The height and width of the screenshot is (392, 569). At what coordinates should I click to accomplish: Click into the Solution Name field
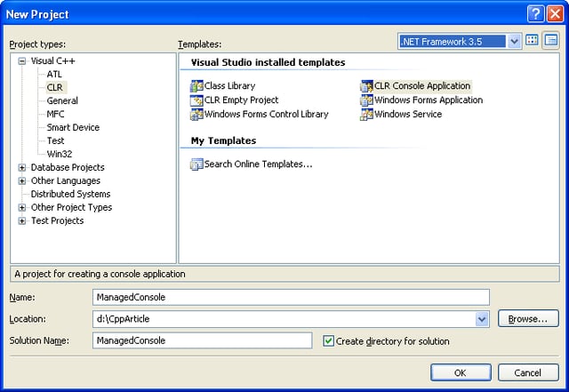tap(202, 340)
